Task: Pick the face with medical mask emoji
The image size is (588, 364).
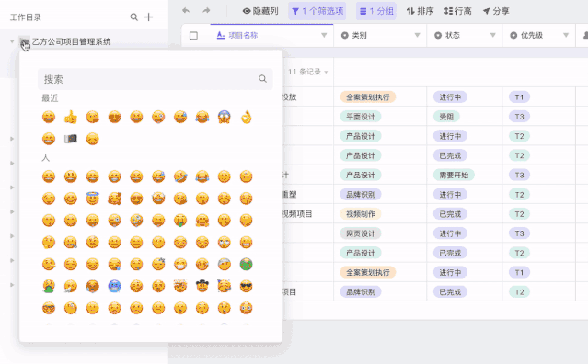Action: pos(180,264)
